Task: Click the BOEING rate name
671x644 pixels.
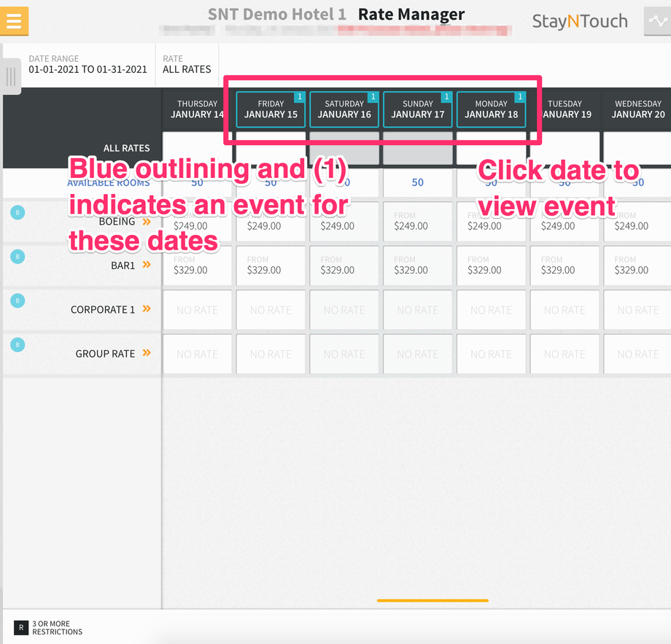Action: [x=117, y=222]
